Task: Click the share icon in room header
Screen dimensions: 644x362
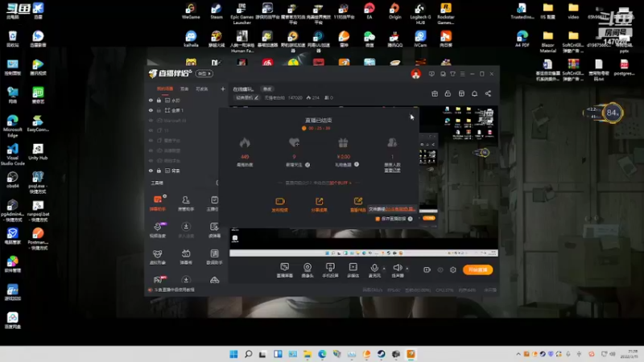Action: pyautogui.click(x=488, y=93)
